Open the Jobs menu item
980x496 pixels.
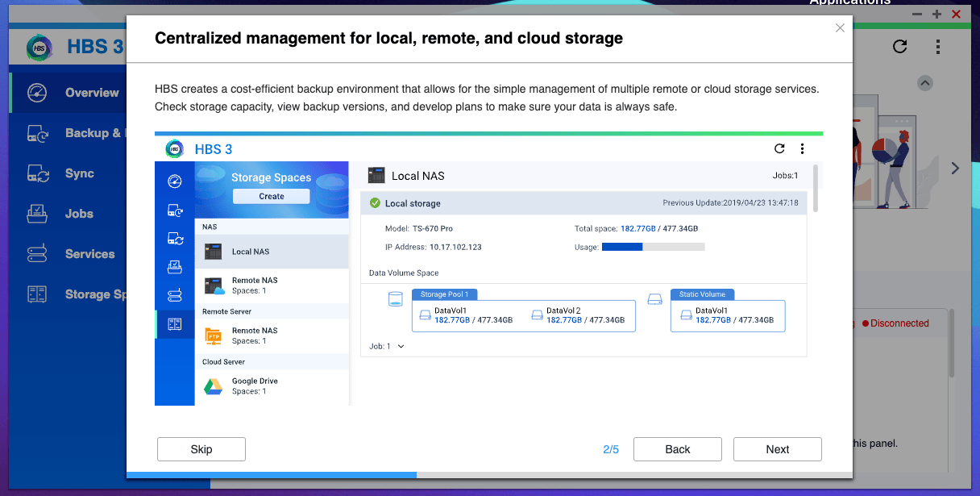[x=80, y=214]
